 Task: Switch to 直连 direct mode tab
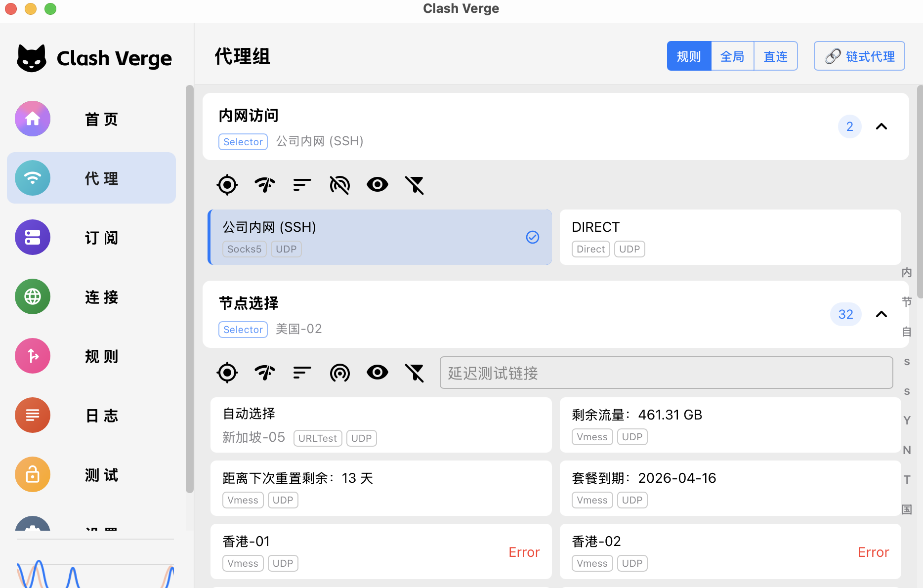(x=775, y=56)
